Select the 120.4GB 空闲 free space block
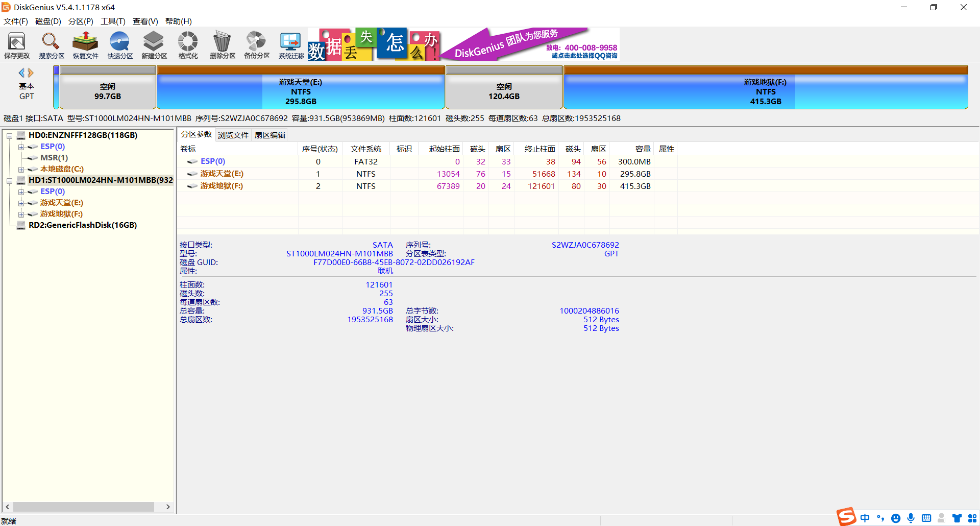Image resolution: width=980 pixels, height=526 pixels. point(504,87)
